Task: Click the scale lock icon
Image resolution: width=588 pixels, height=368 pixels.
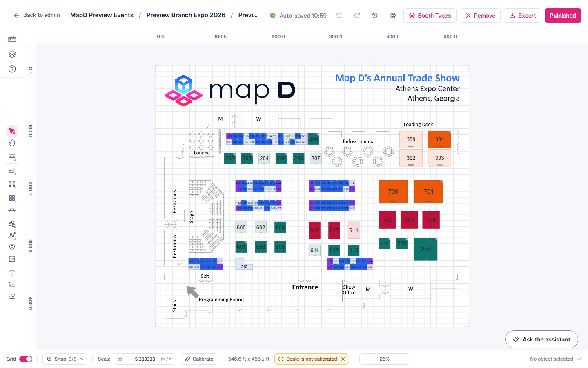Action: point(120,359)
